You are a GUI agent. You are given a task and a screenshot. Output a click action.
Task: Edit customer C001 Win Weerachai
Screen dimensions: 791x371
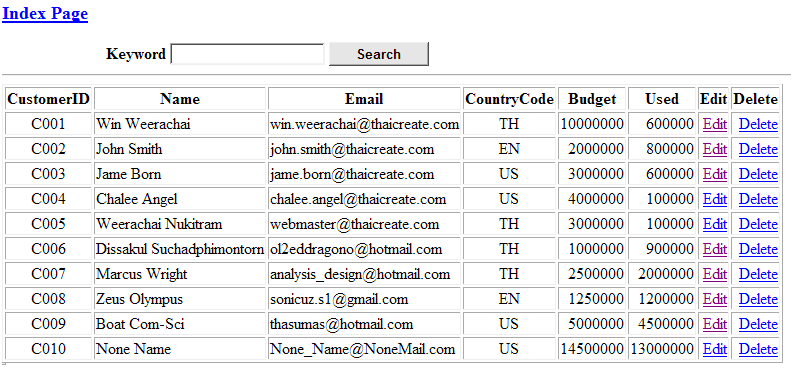click(x=714, y=124)
